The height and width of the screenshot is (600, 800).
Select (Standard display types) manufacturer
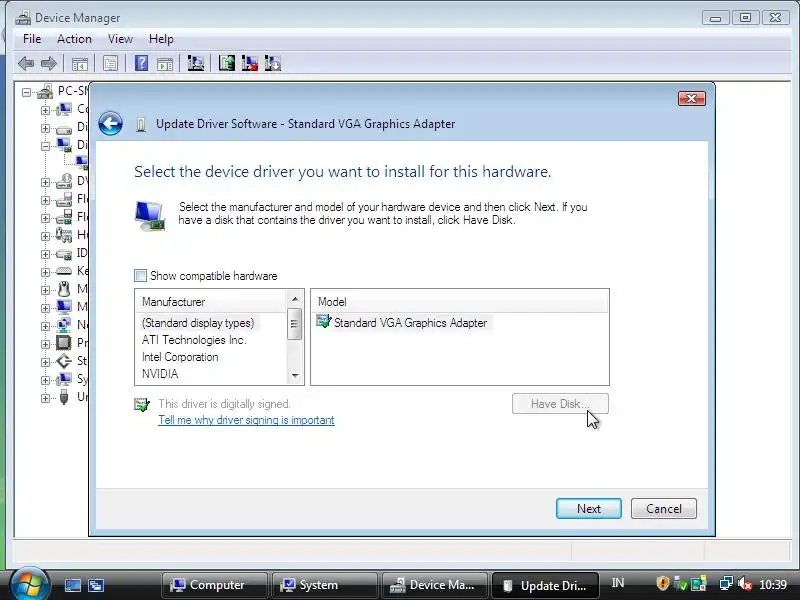pyautogui.click(x=198, y=323)
